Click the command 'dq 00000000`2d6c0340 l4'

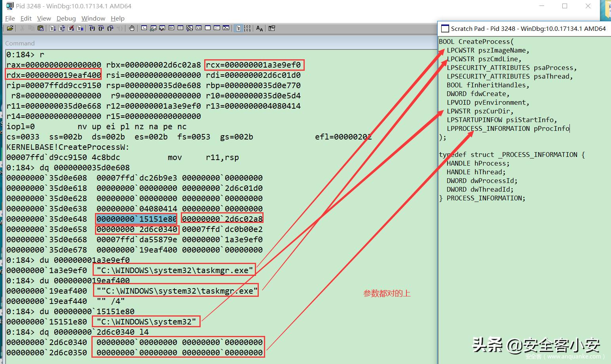point(94,332)
